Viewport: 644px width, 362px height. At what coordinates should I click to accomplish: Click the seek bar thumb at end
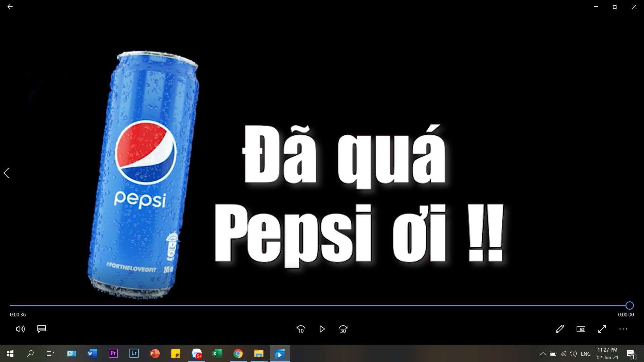click(x=630, y=305)
